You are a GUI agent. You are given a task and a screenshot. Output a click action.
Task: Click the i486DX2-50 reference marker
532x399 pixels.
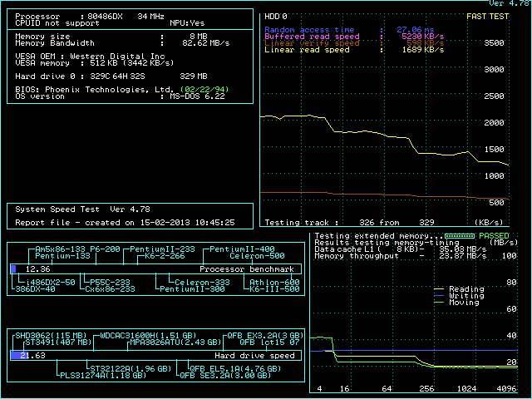click(x=50, y=283)
